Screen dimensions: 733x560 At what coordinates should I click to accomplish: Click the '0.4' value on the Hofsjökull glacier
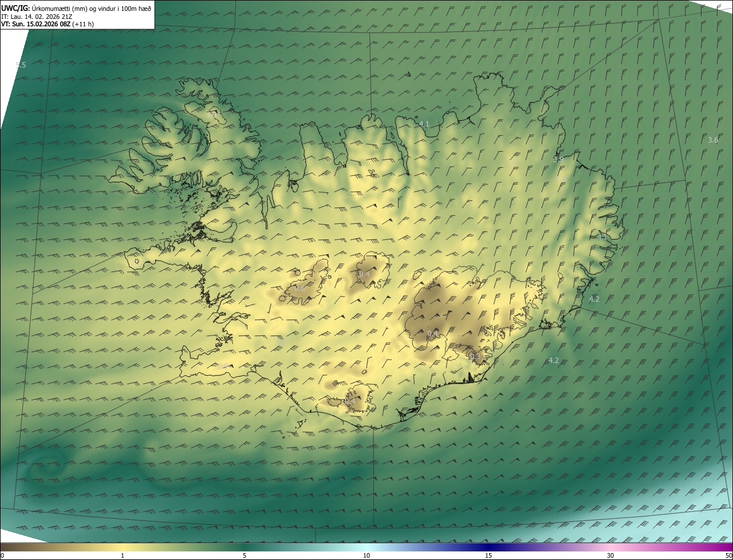[x=364, y=274]
